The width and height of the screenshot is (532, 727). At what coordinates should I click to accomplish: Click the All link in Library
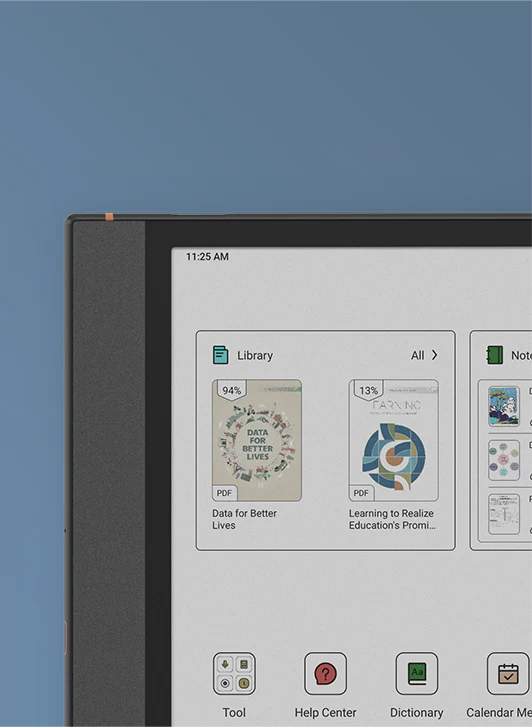point(417,355)
